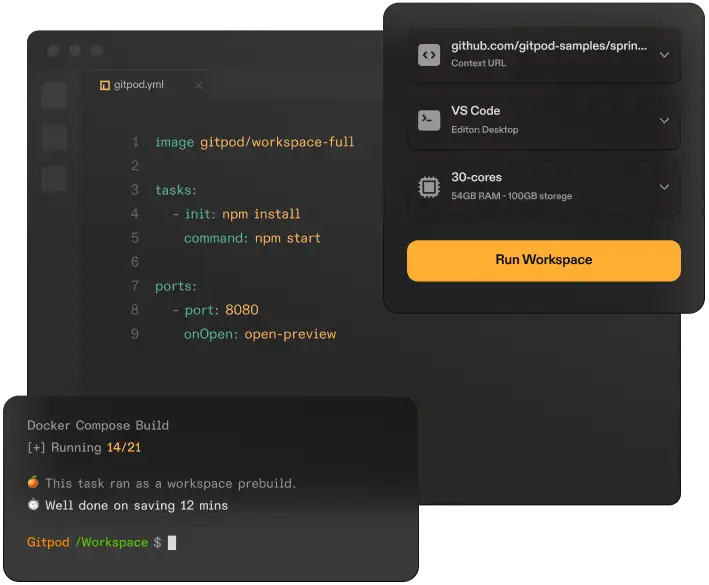Click 'image gitpod/workspace-full' code line
Viewport: 709px width, 585px height.
[254, 142]
